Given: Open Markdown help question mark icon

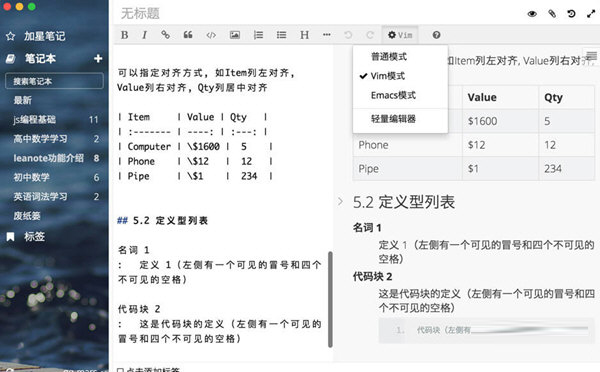Looking at the screenshot, I should (x=436, y=35).
